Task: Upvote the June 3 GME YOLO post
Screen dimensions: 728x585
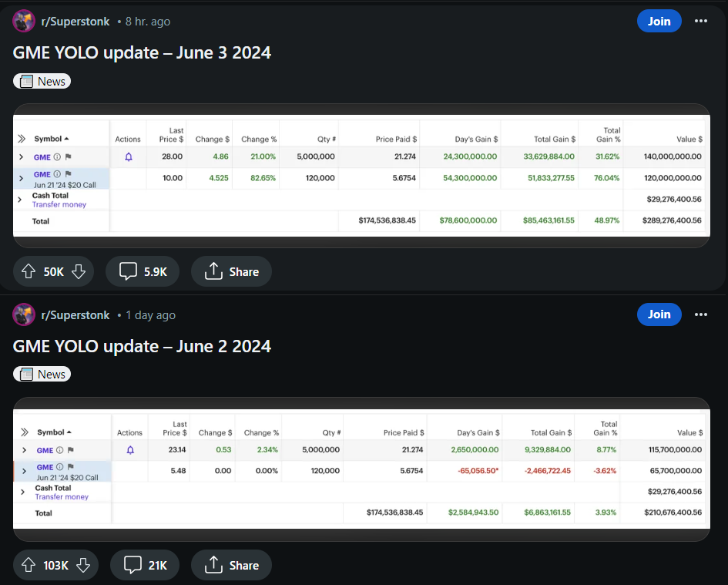Action: pos(29,271)
